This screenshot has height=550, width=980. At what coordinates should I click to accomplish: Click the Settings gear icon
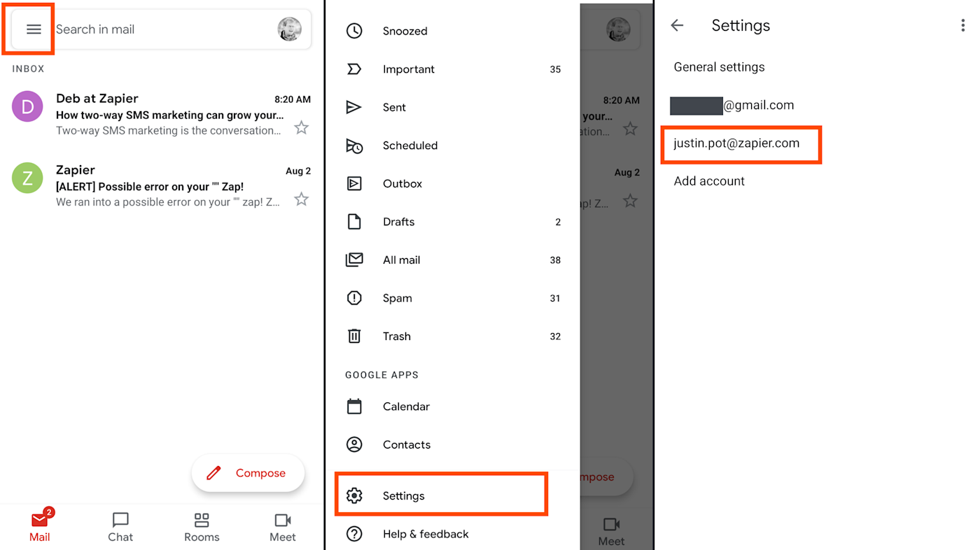(354, 495)
